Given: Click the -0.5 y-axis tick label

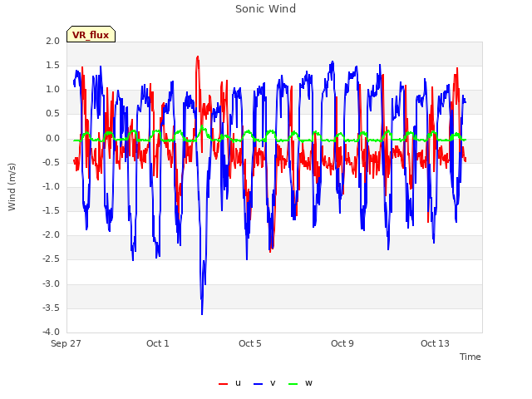Looking at the screenshot, I should tap(52, 162).
